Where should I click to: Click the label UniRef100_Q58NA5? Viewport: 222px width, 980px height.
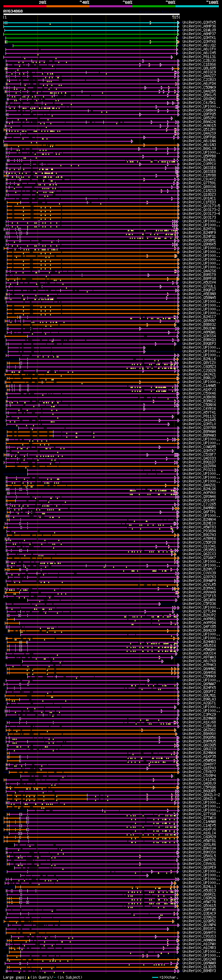click(199, 298)
